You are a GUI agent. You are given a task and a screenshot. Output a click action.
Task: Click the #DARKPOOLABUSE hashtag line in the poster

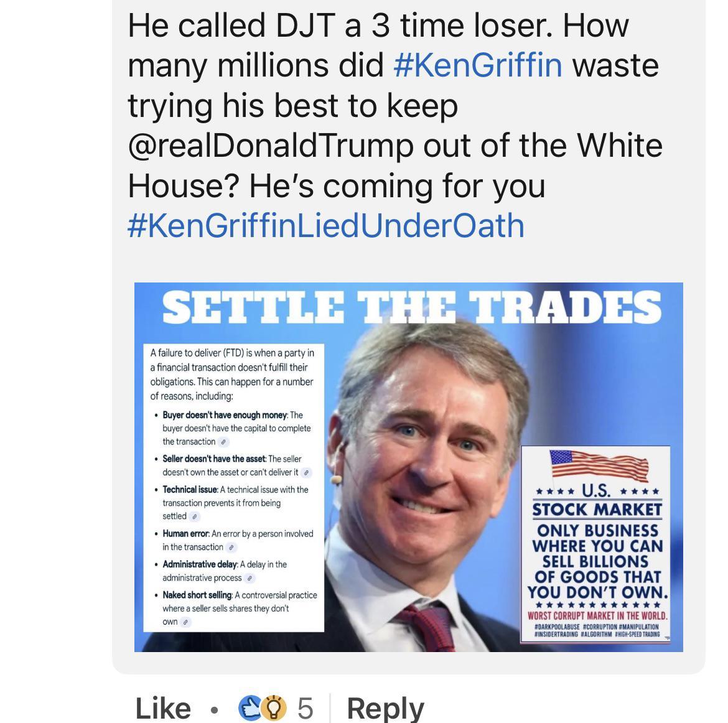click(x=597, y=627)
